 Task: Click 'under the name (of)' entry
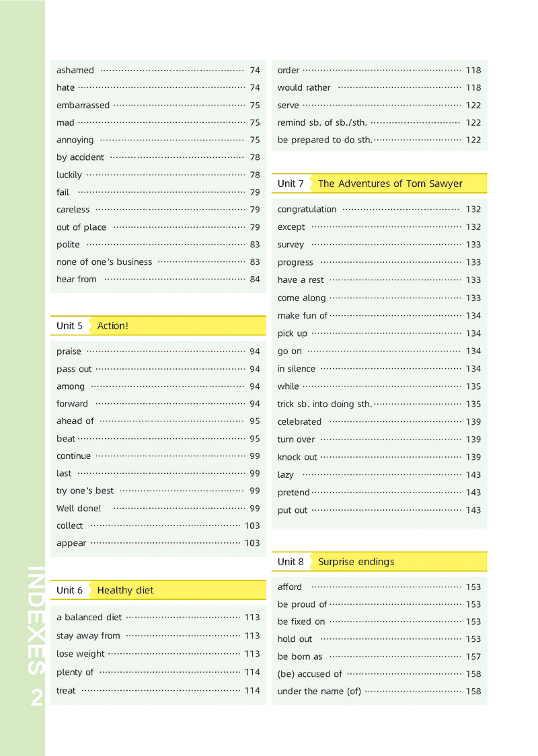tap(319, 691)
